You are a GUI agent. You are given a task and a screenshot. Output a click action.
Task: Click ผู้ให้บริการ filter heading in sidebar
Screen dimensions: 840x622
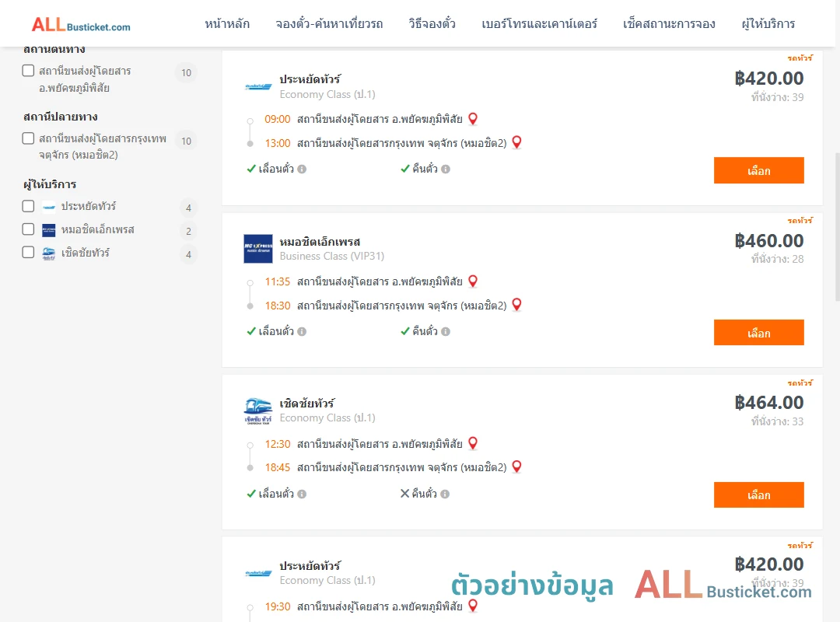(50, 184)
